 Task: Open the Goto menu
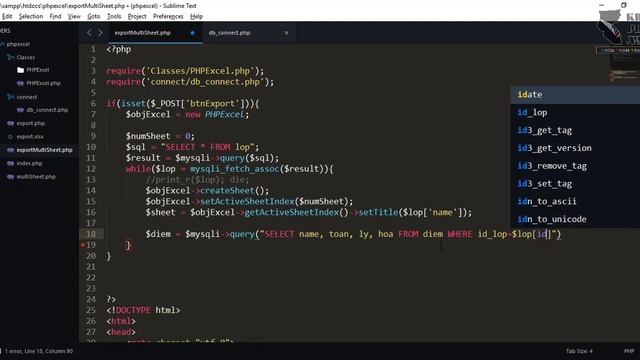93,16
